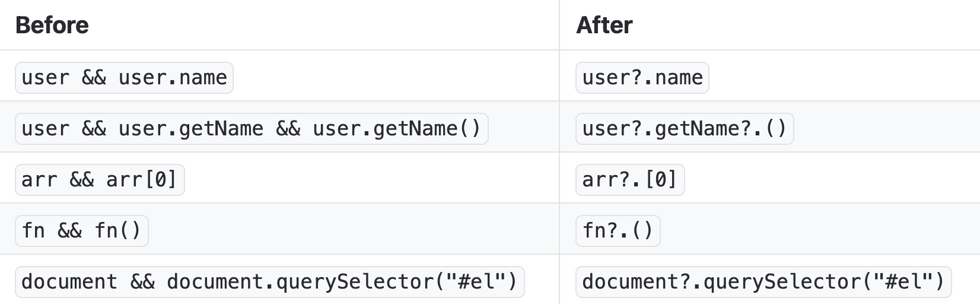
Task: Click the 'user && user.name' code snippet
Action: [x=124, y=78]
